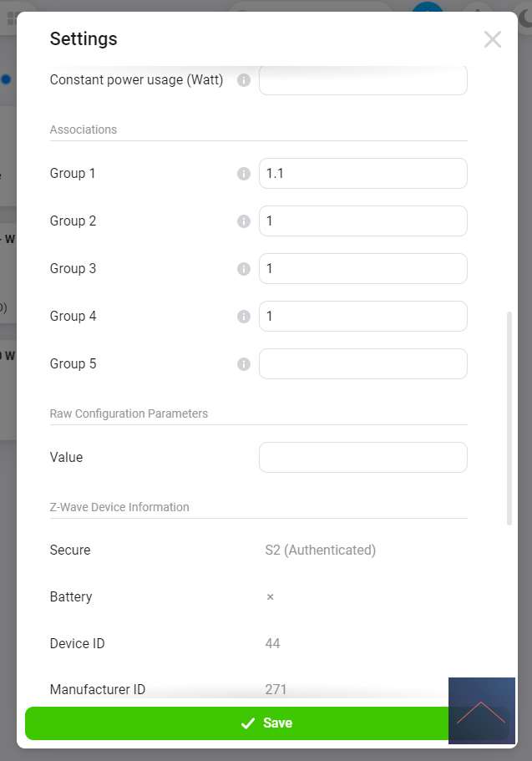Click the Group 4 info icon
This screenshot has width=532, height=761.
(244, 317)
